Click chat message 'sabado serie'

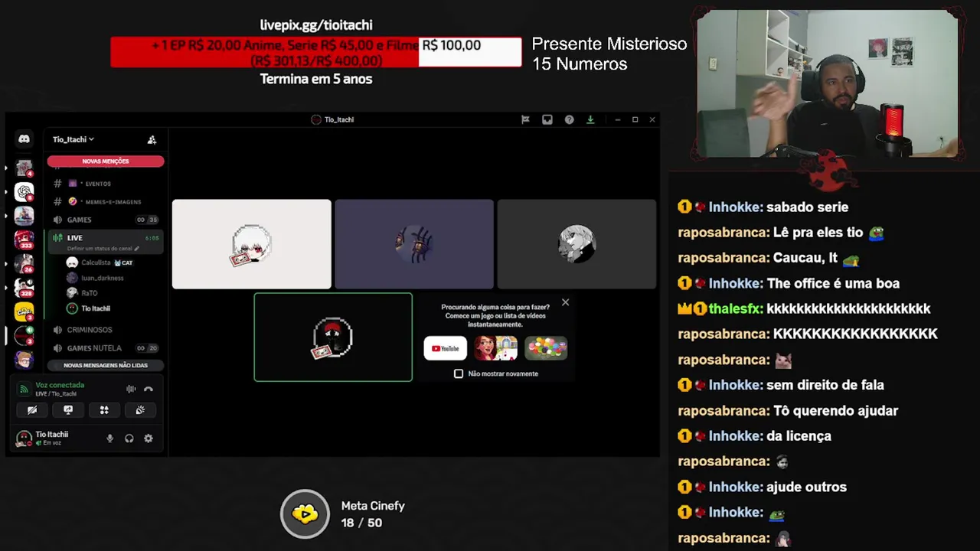coord(807,207)
